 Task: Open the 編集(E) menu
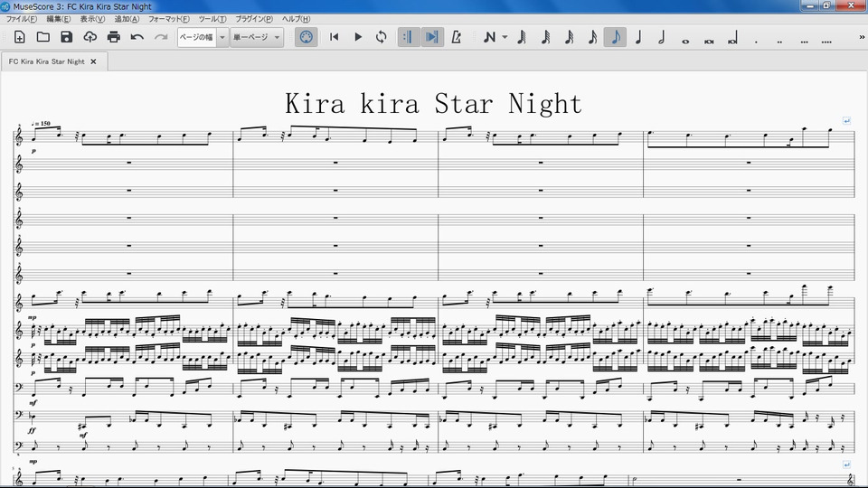(58, 19)
